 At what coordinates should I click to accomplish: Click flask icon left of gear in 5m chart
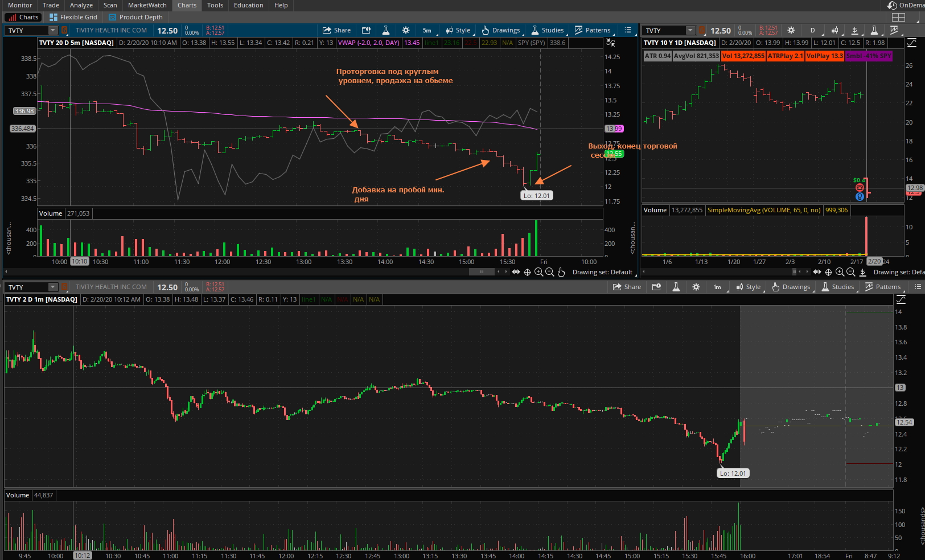(x=385, y=31)
